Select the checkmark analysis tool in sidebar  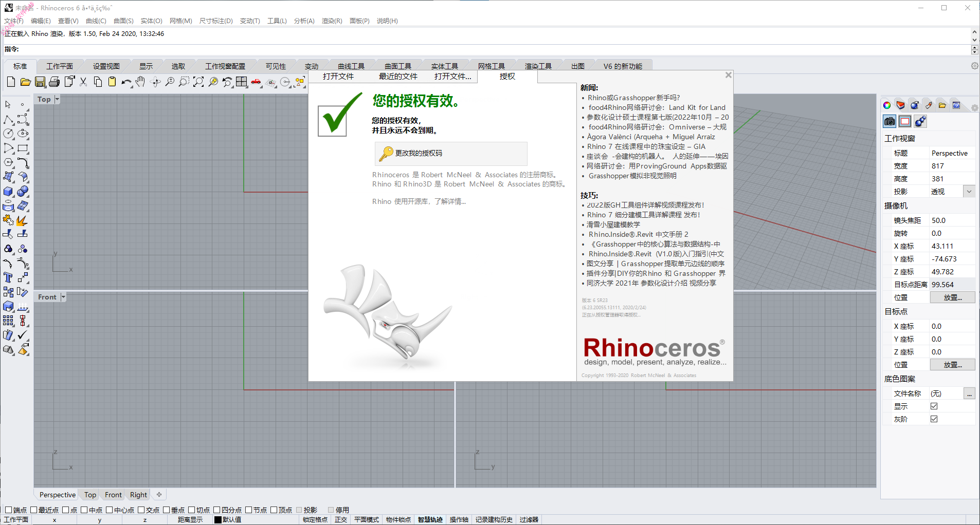pos(23,335)
